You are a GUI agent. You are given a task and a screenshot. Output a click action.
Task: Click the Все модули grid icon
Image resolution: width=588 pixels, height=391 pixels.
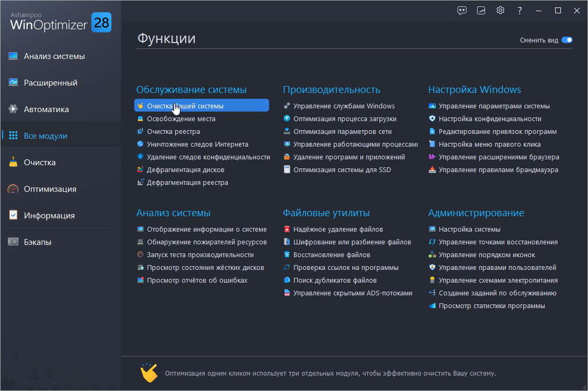click(13, 135)
